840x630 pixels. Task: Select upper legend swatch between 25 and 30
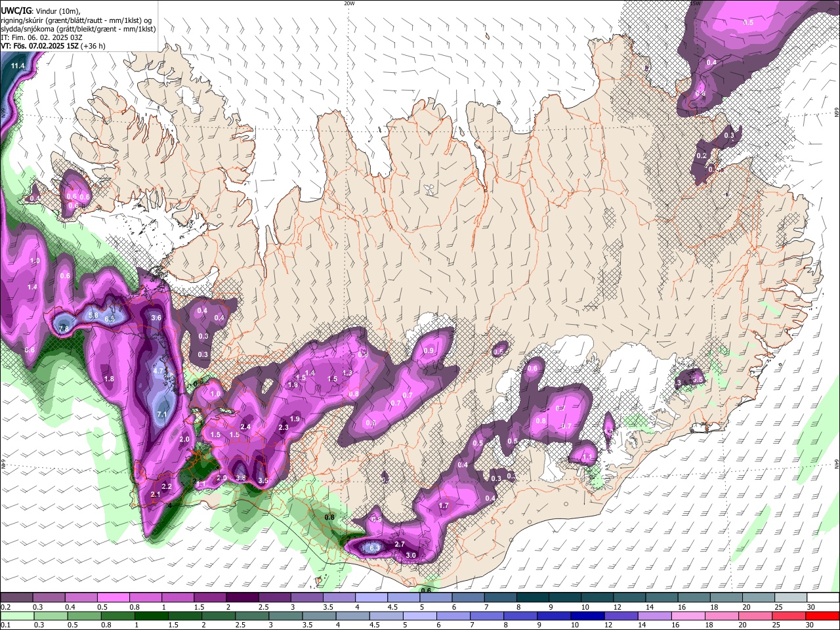pos(791,598)
